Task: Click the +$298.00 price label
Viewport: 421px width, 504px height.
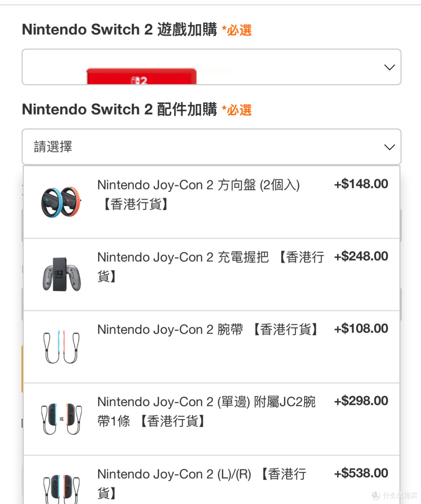Action: coord(361,401)
